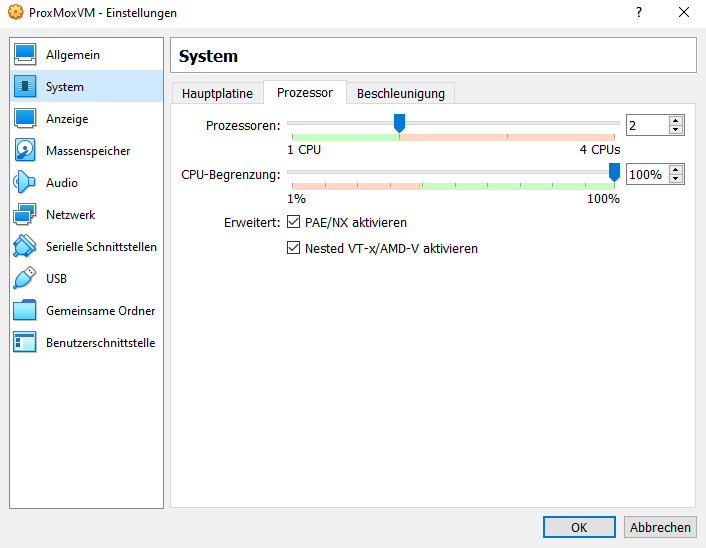Select the Anzeige label in sidebar
This screenshot has height=548, width=706.
67,119
